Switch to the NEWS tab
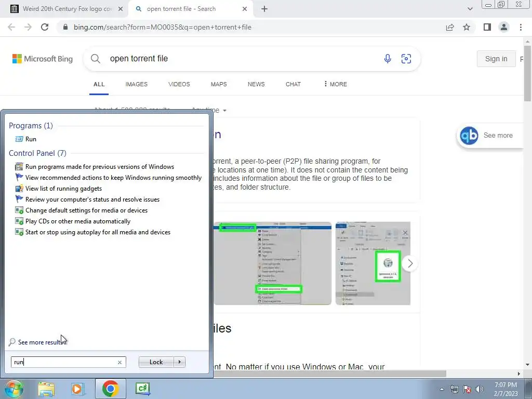The height and width of the screenshot is (399, 532). click(256, 84)
